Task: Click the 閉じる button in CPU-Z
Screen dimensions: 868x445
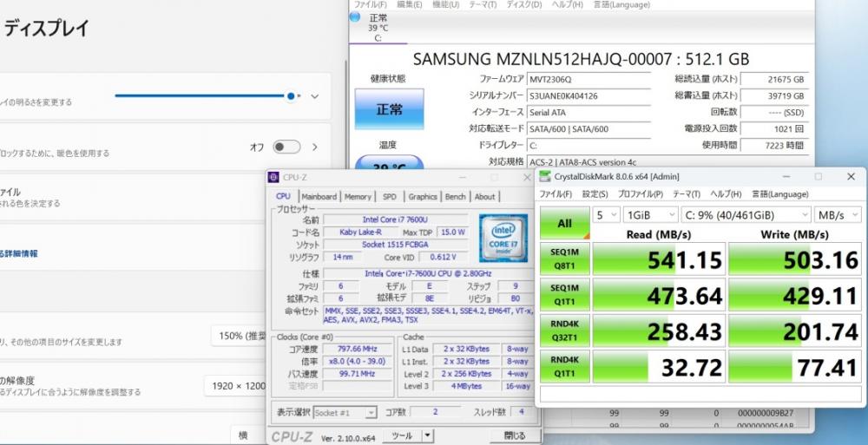Action: [x=514, y=435]
